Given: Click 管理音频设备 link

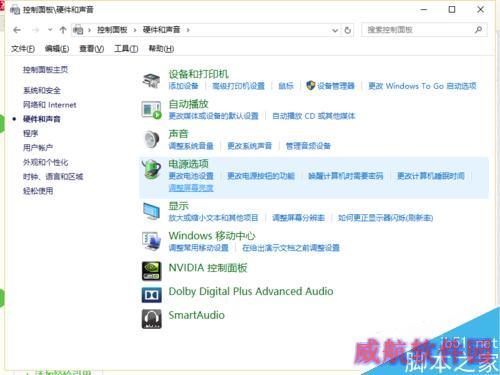Looking at the screenshot, I should [308, 146].
